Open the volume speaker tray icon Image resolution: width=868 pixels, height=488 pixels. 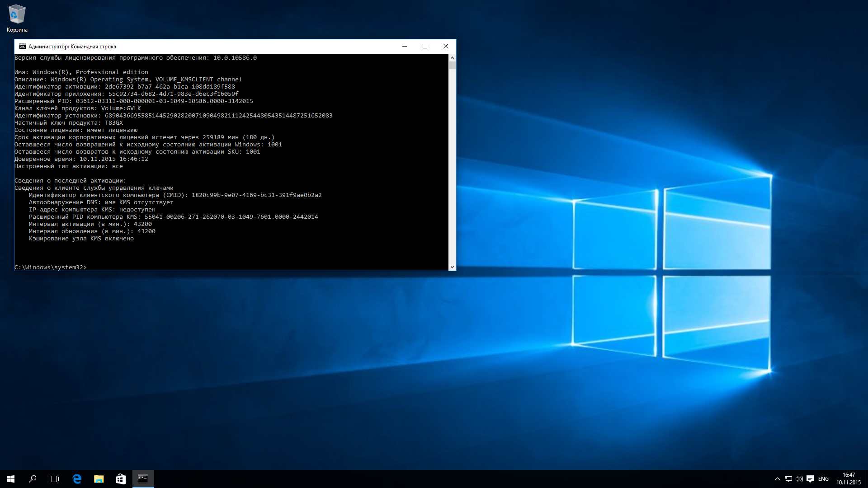click(x=799, y=479)
